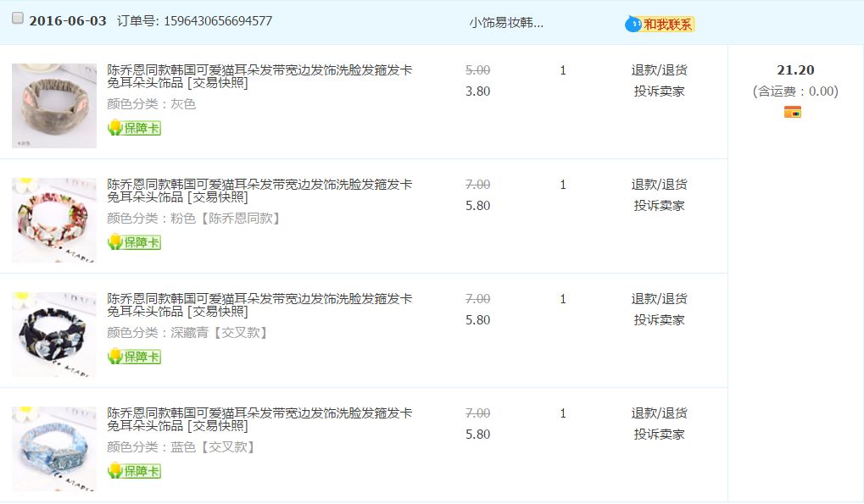Click the 保障卡 badge on the gray headband item
This screenshot has height=504, width=864.
pyautogui.click(x=135, y=128)
